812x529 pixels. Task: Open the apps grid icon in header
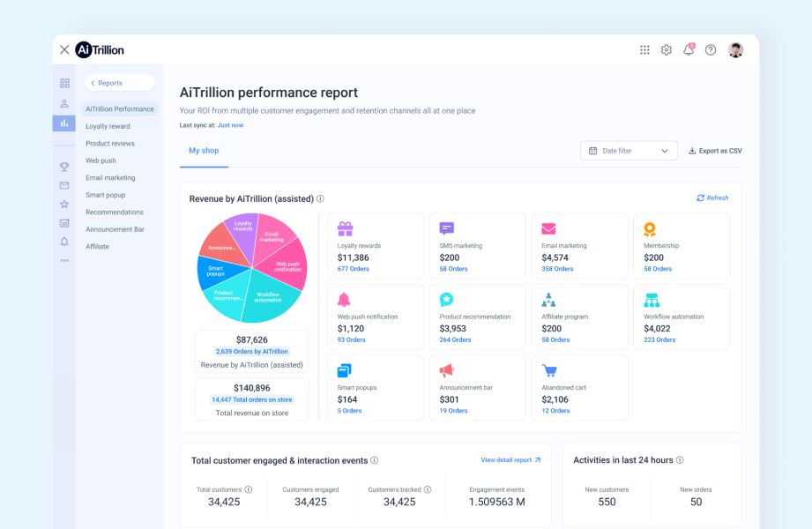tap(644, 50)
